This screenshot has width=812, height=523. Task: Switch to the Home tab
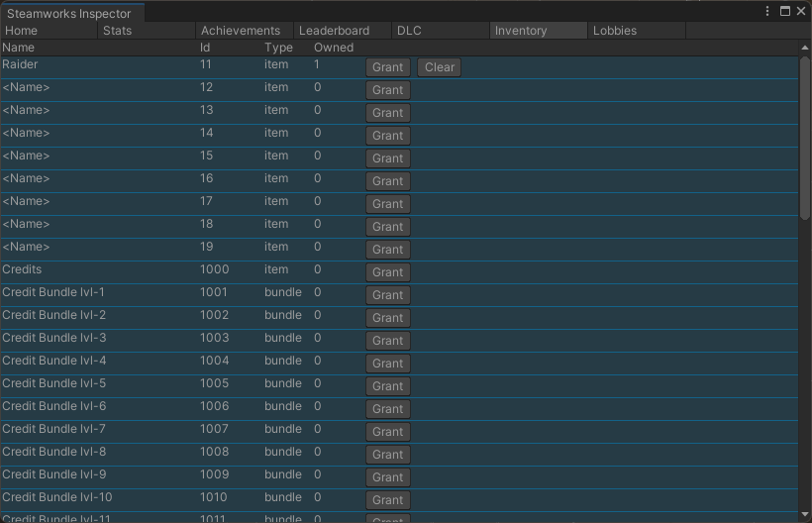[x=49, y=31]
